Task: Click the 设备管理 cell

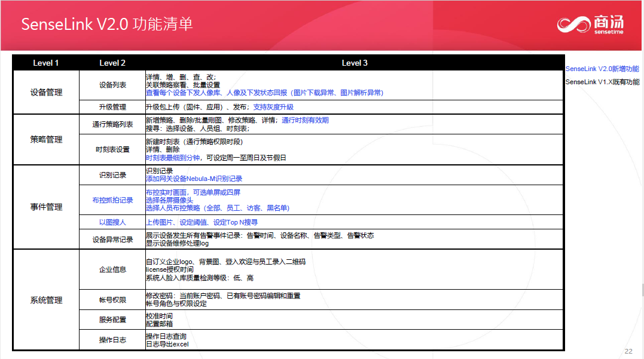Action: (x=46, y=93)
